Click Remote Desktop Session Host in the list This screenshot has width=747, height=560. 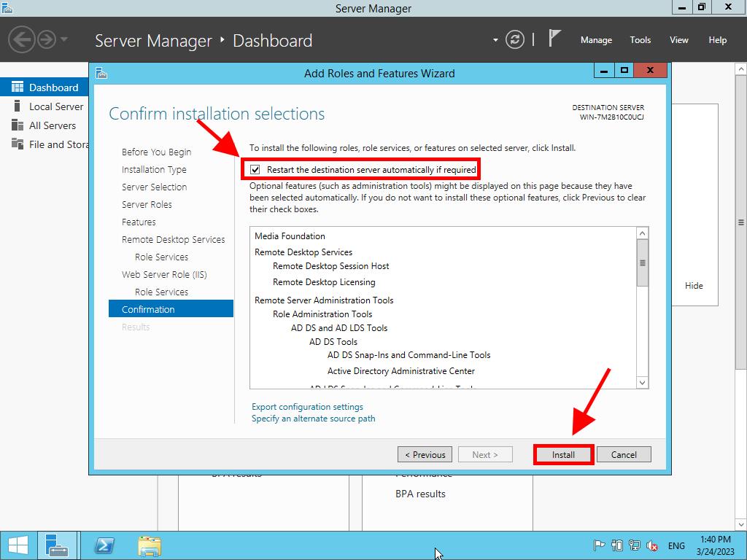coord(330,266)
